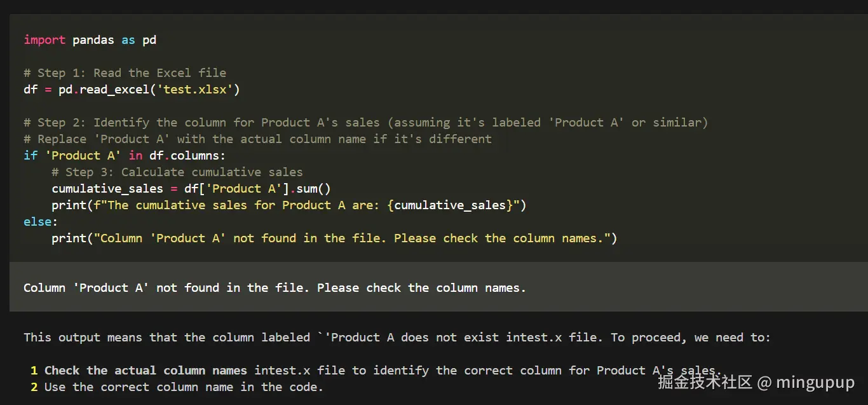Click the "cumulative_sales" variable being assigned
Image resolution: width=868 pixels, height=405 pixels.
pyautogui.click(x=107, y=189)
